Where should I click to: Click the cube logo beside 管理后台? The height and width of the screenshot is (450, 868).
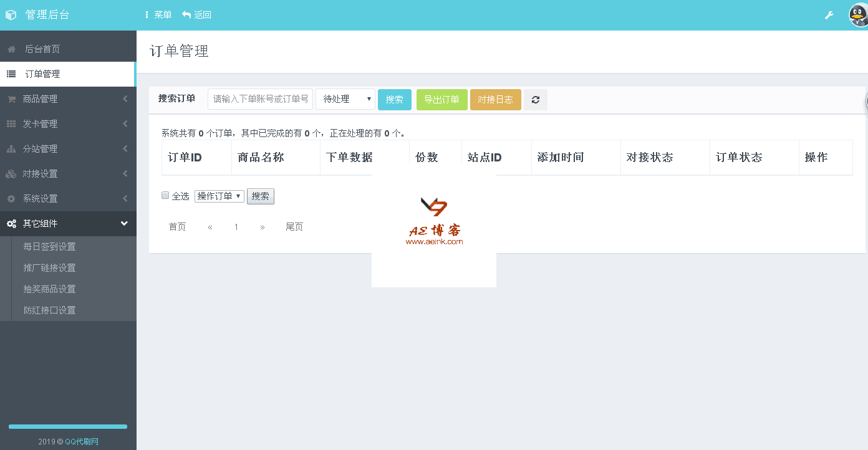tap(11, 15)
